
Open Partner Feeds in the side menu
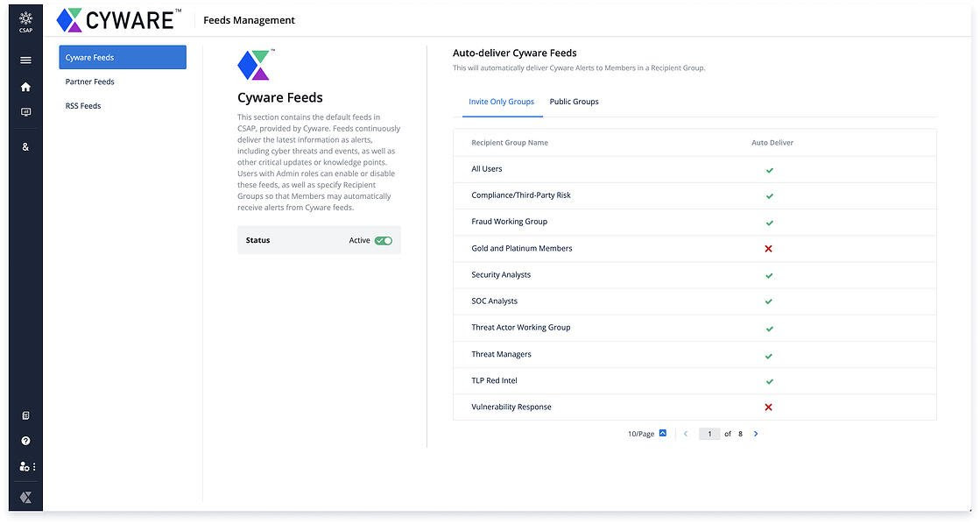[90, 81]
